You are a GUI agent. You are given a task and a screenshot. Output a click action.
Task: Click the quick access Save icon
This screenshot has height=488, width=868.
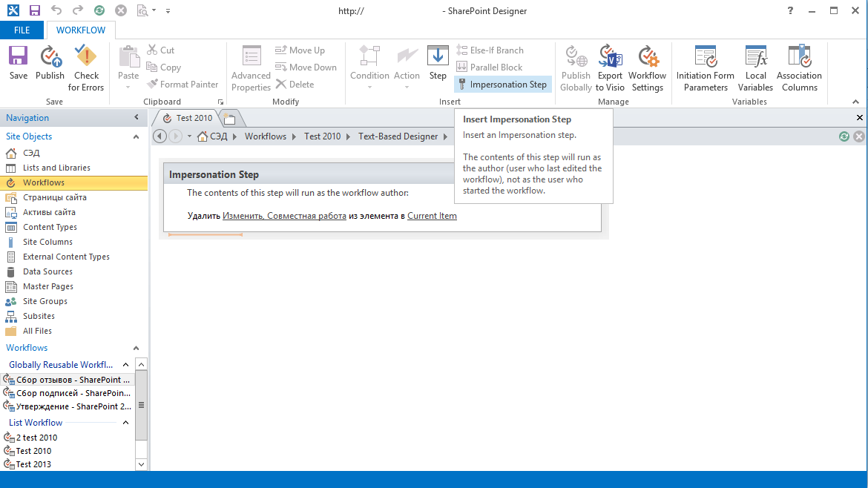(x=34, y=10)
